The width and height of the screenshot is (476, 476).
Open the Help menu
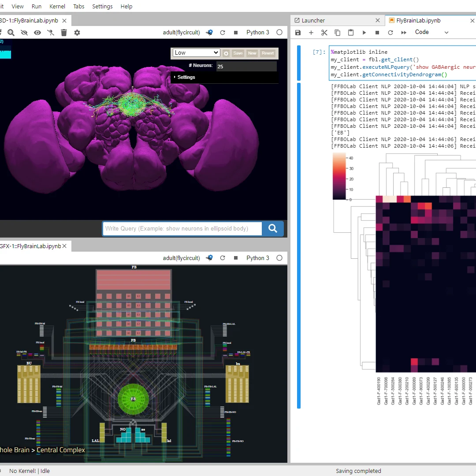[x=126, y=6]
